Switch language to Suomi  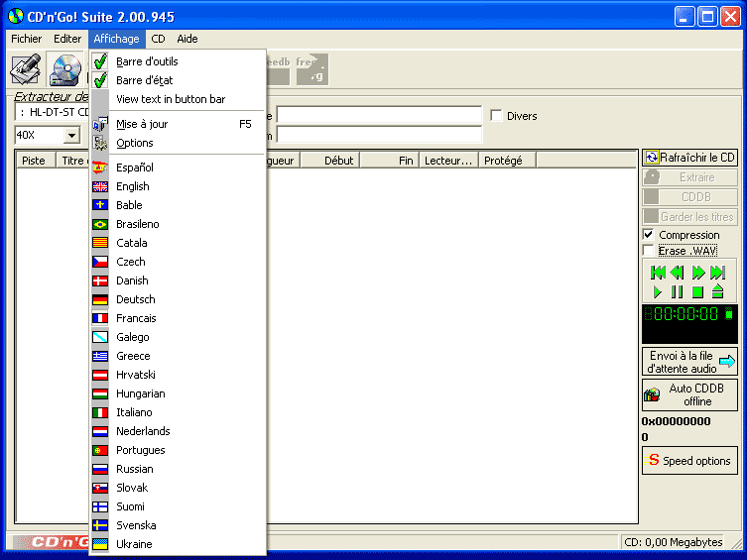[x=178, y=506]
